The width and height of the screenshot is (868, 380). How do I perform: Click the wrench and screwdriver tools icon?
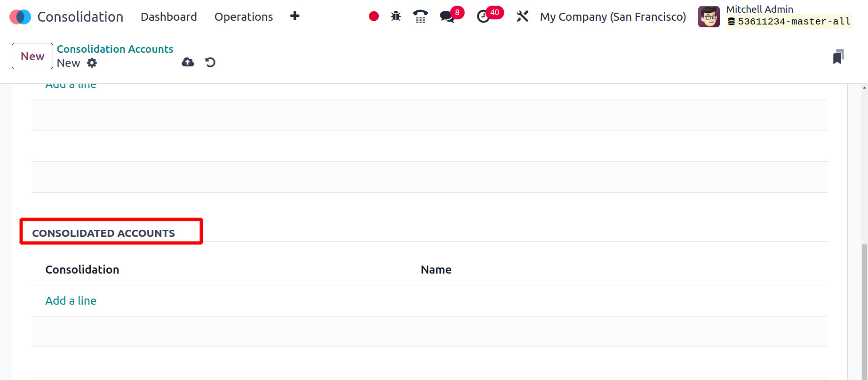click(x=522, y=17)
